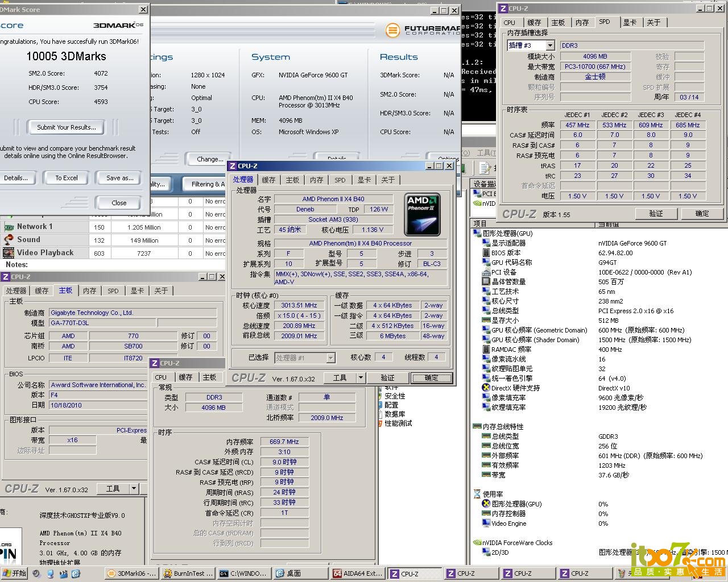Screen dimensions: 728x582
Task: Click the transistor count chip icon
Action: click(486, 282)
